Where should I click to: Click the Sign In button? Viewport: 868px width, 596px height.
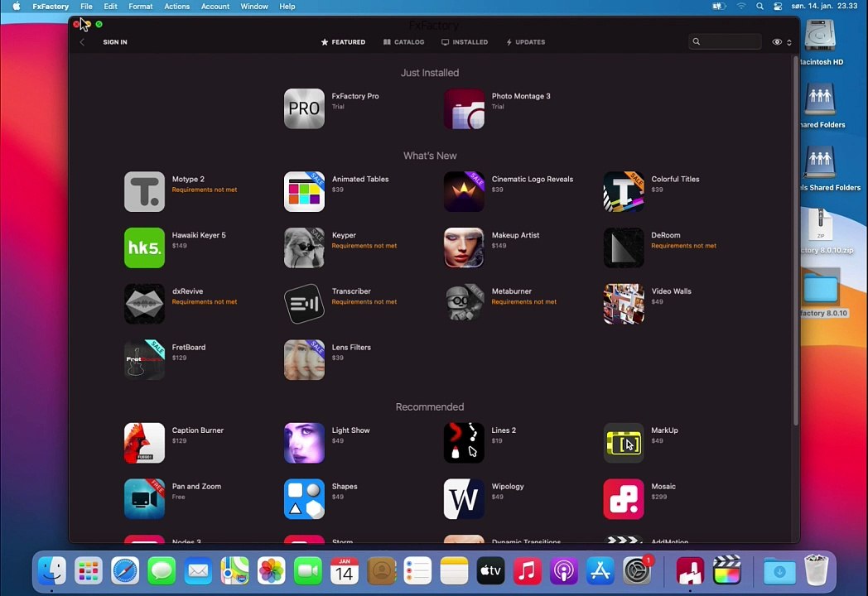click(x=115, y=42)
